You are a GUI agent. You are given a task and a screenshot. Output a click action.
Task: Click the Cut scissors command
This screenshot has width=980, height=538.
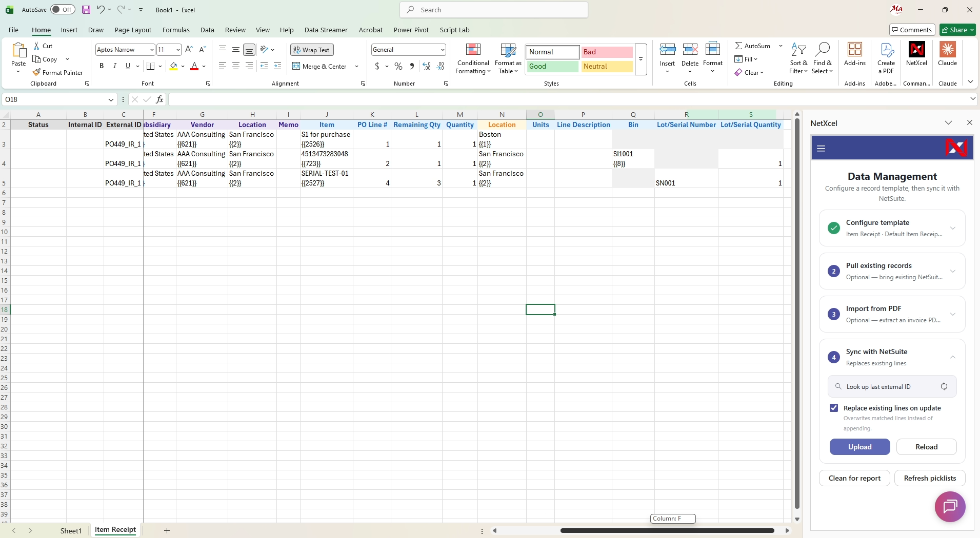43,46
